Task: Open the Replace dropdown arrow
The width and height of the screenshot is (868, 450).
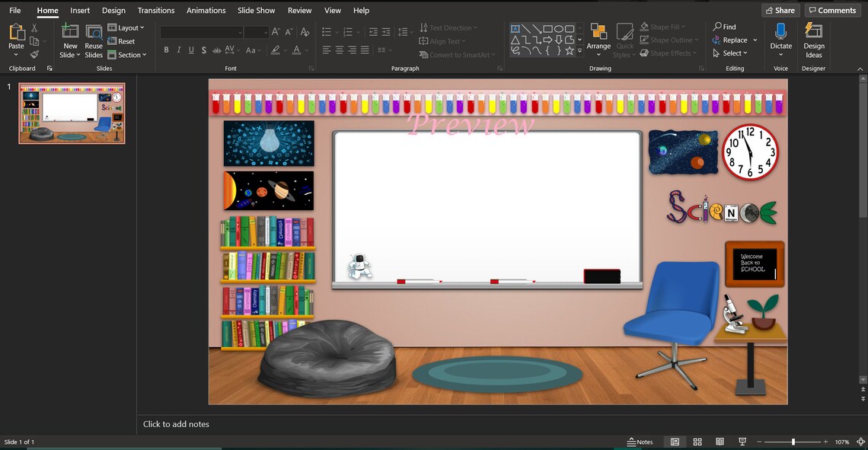Action: [754, 40]
